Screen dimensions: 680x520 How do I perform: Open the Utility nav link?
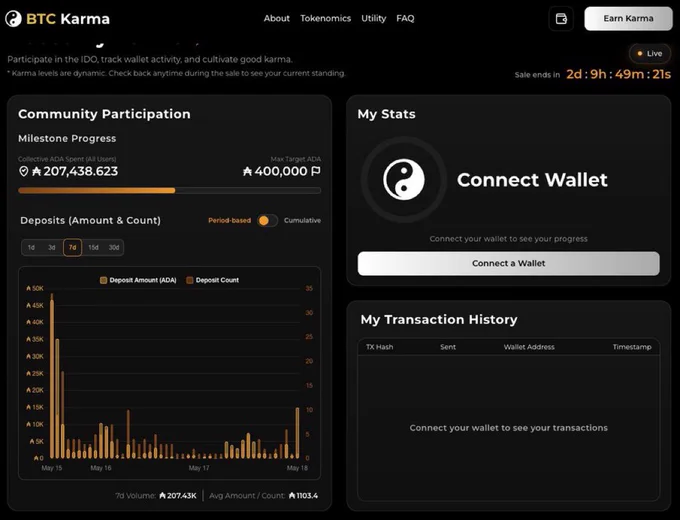(373, 18)
